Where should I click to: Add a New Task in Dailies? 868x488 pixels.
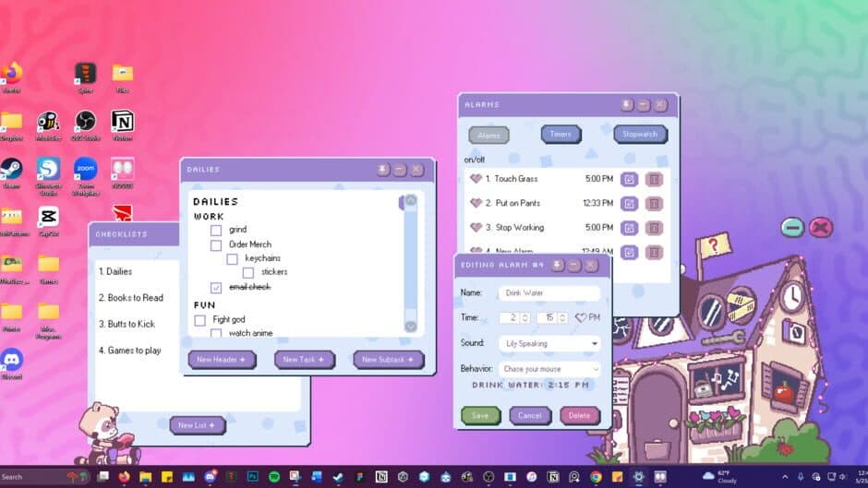coord(304,360)
